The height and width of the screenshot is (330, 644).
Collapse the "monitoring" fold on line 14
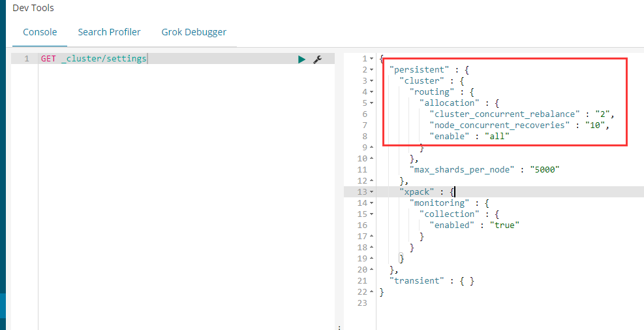click(372, 203)
